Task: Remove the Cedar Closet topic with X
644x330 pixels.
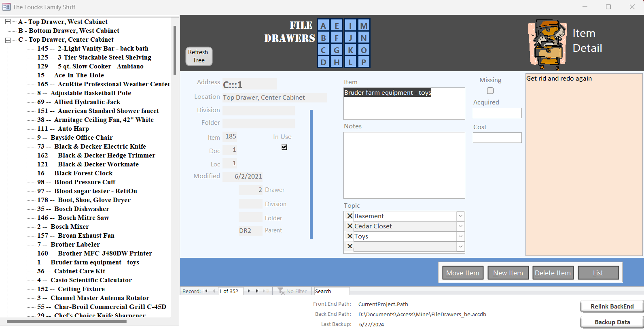Action: click(x=350, y=226)
